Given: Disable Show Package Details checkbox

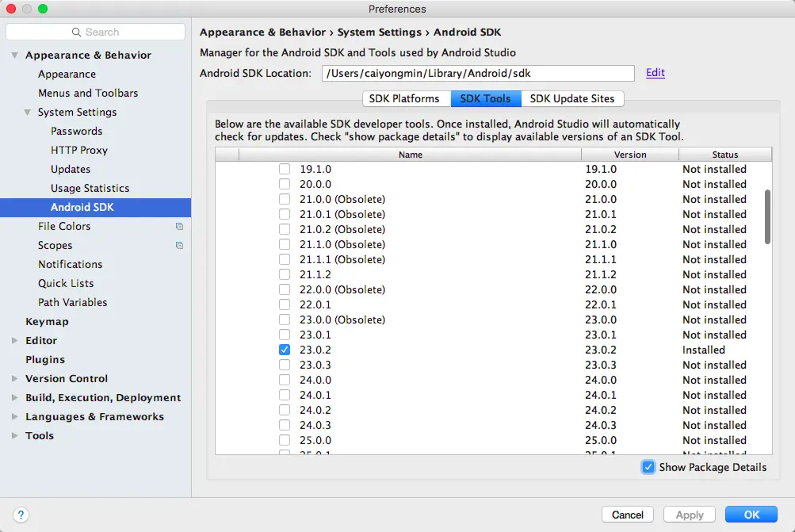Looking at the screenshot, I should pyautogui.click(x=648, y=467).
